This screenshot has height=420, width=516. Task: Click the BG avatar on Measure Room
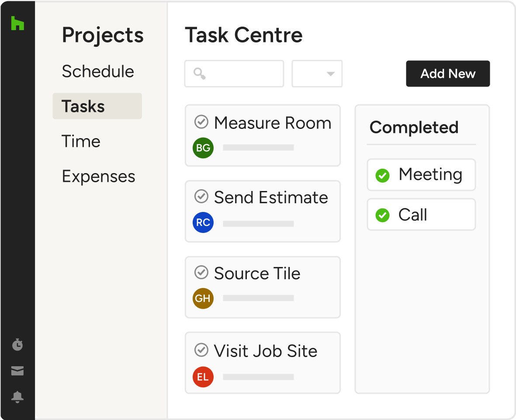pos(203,148)
